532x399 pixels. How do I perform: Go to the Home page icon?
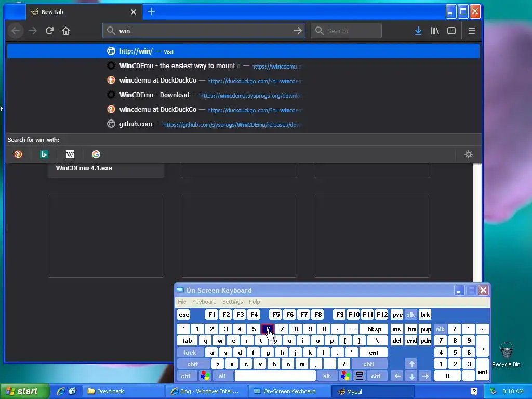[66, 31]
